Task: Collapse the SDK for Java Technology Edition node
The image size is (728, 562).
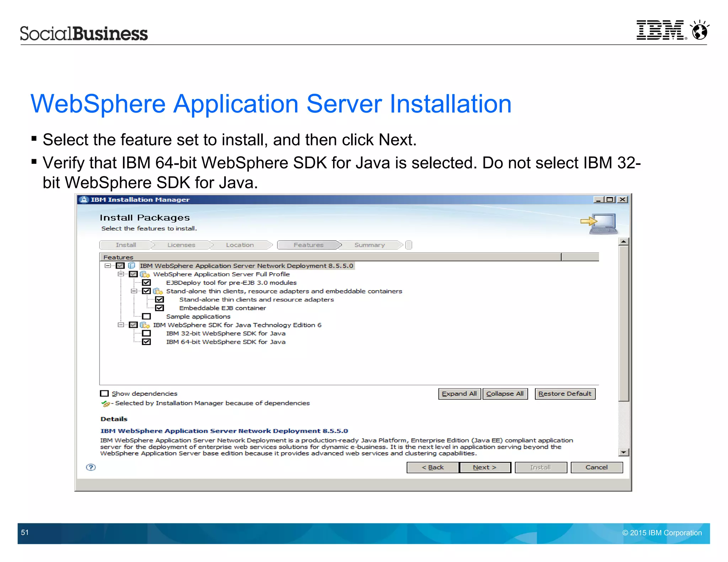Action: [121, 325]
